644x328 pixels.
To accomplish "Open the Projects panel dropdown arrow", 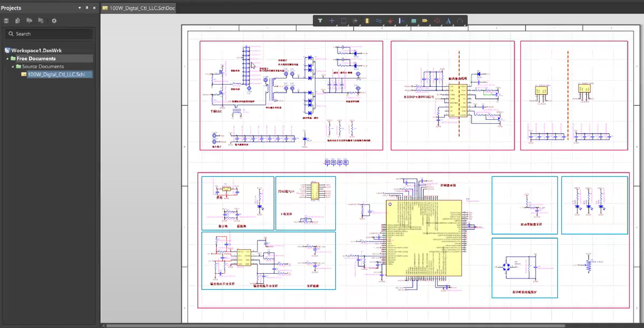I will 80,8.
